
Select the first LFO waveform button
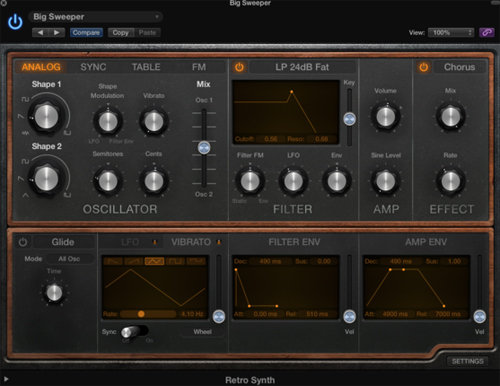tap(113, 261)
